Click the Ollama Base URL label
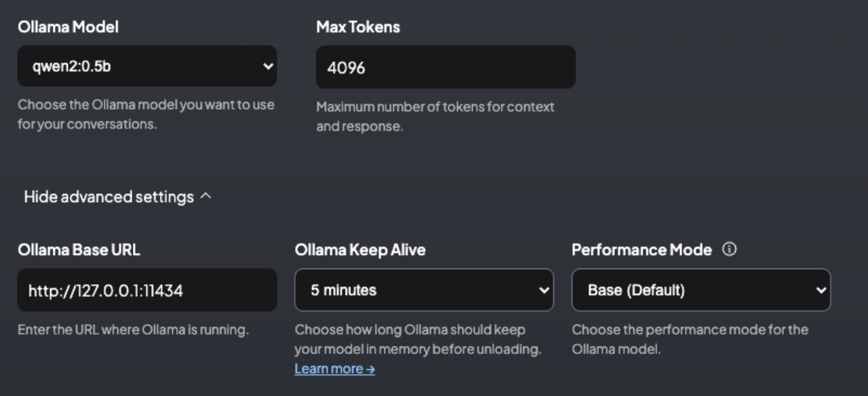 coord(79,250)
